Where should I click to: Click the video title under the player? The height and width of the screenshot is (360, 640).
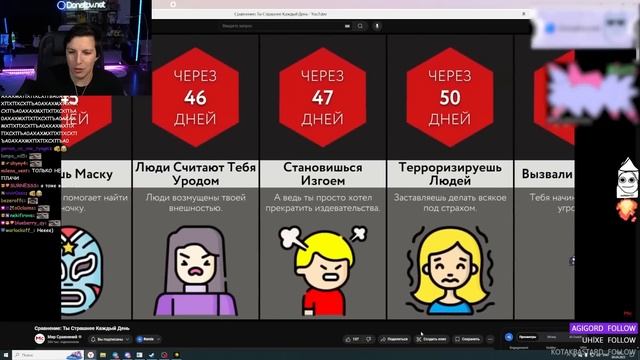tap(82, 328)
